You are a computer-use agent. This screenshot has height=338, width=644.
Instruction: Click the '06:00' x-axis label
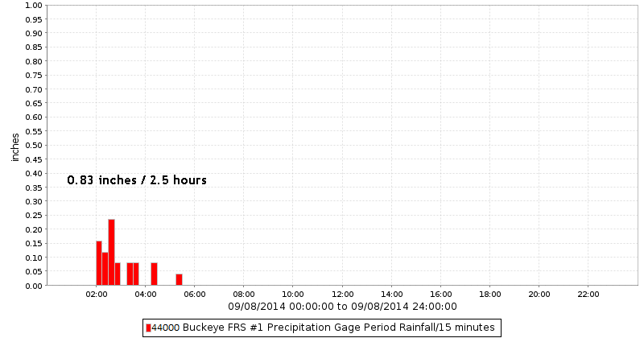pos(195,295)
